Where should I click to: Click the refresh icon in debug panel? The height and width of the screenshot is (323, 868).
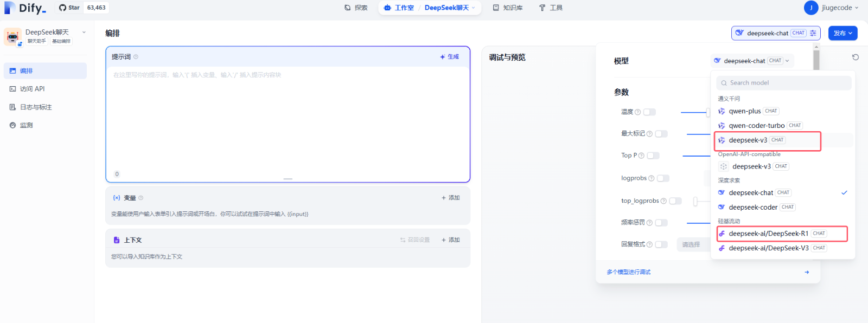click(856, 57)
